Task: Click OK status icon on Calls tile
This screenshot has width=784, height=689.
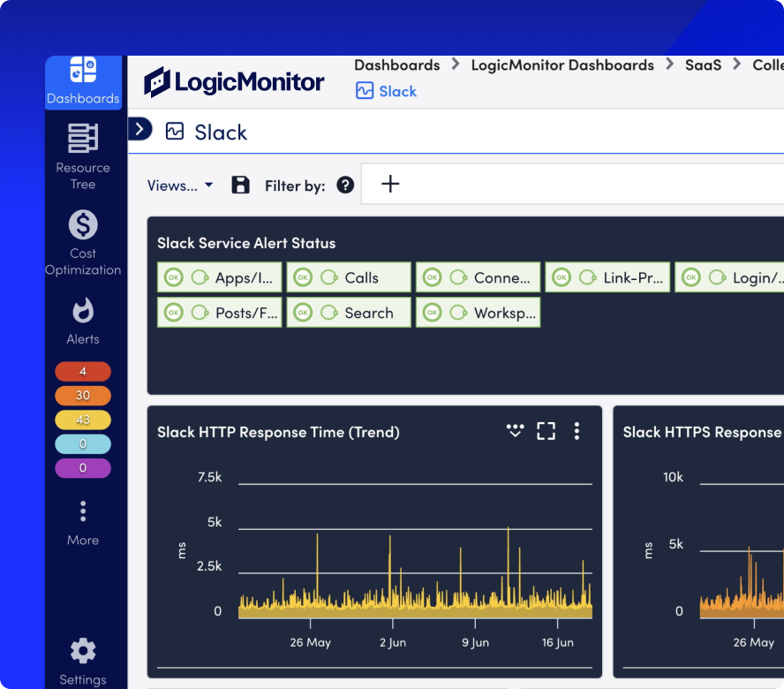Action: [303, 277]
